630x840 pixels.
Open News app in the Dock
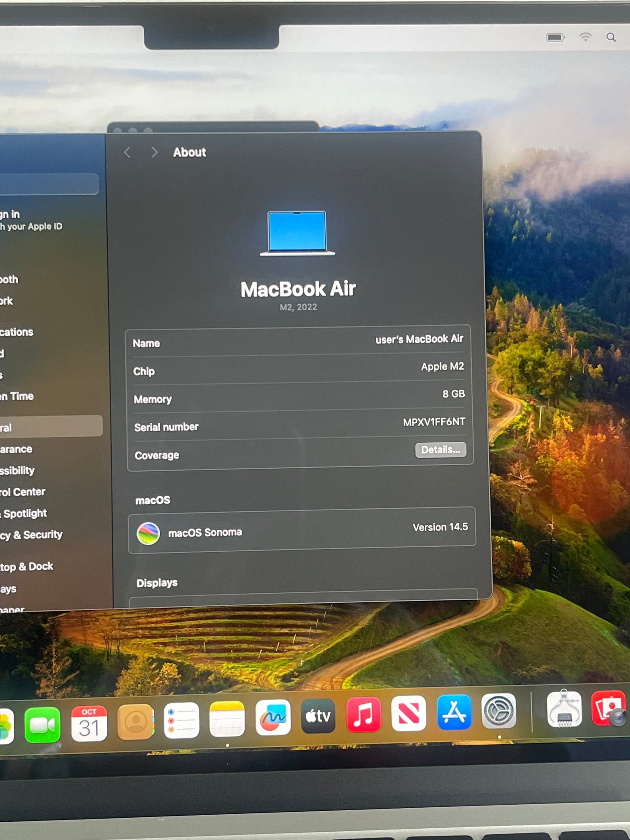tap(409, 713)
